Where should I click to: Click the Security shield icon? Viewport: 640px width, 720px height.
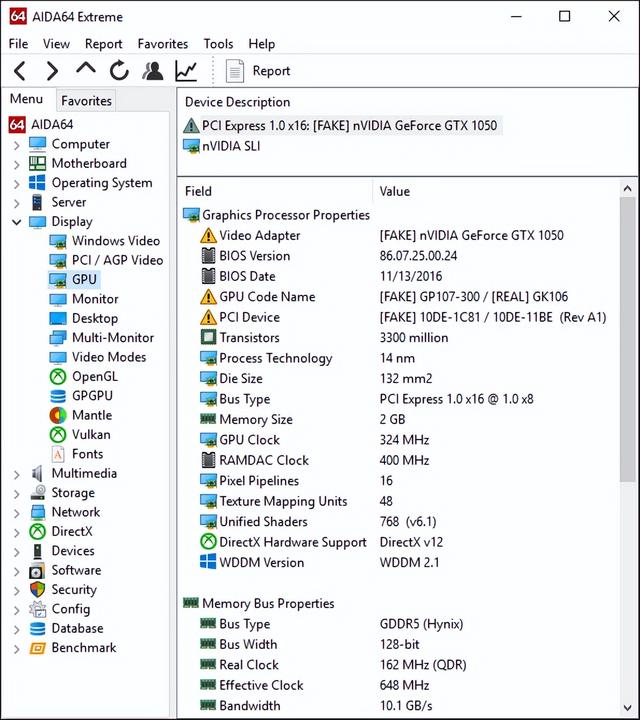tap(37, 589)
